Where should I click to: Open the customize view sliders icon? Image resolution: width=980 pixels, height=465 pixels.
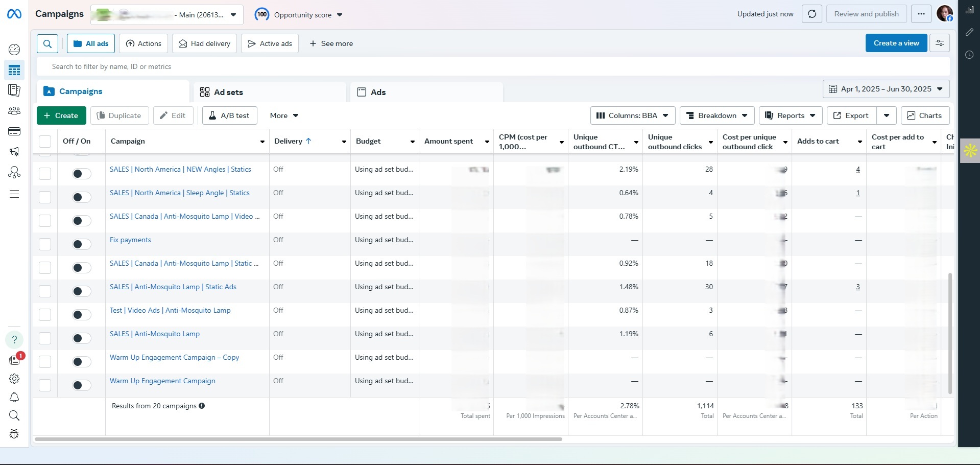coord(939,43)
